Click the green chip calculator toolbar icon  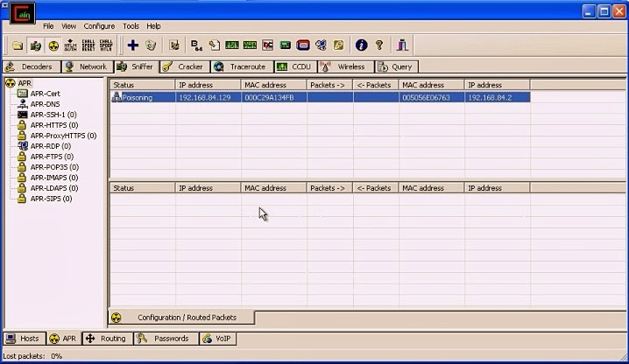(x=286, y=45)
